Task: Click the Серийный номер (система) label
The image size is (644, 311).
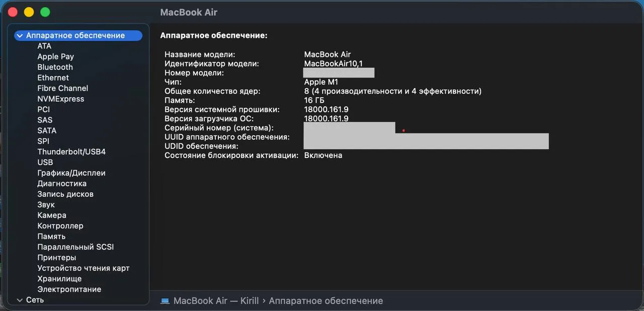Action: (x=219, y=128)
